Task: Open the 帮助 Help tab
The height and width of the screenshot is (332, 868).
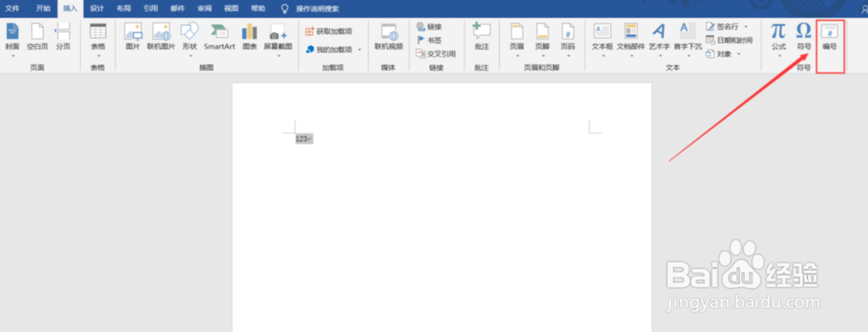Action: pos(258,9)
